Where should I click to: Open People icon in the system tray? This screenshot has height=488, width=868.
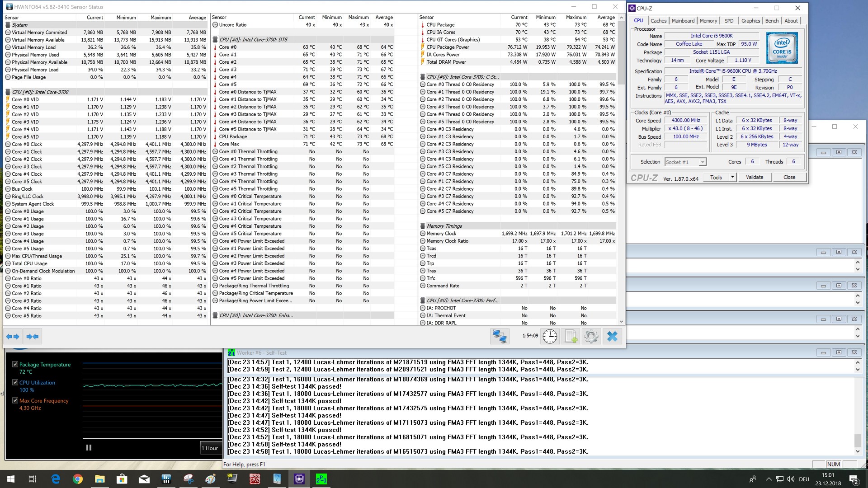(752, 479)
